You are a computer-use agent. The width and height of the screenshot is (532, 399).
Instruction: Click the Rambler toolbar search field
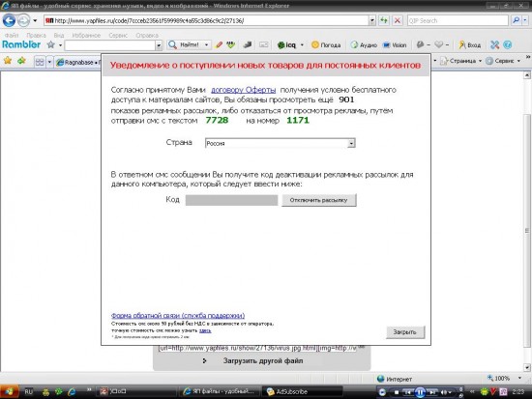pos(110,45)
